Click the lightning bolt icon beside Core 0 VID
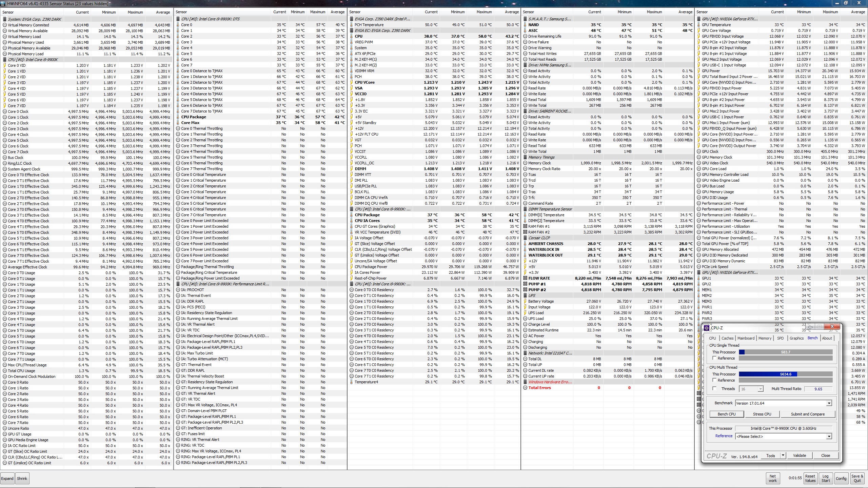This screenshot has width=868, height=488. [x=5, y=65]
